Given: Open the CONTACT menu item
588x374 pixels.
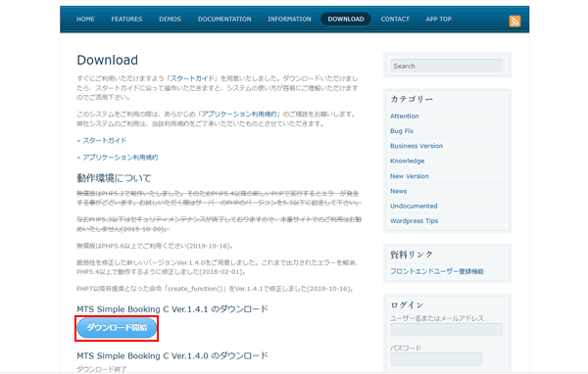Looking at the screenshot, I should tap(395, 20).
